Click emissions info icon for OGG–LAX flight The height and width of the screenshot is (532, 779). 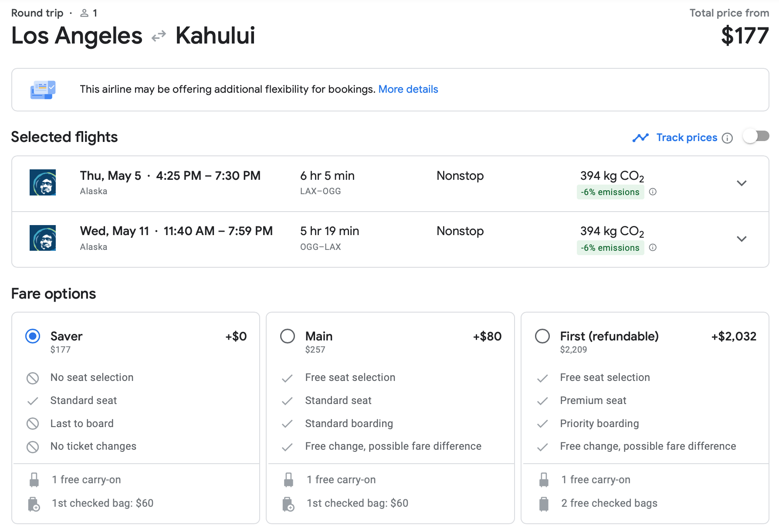[653, 248]
